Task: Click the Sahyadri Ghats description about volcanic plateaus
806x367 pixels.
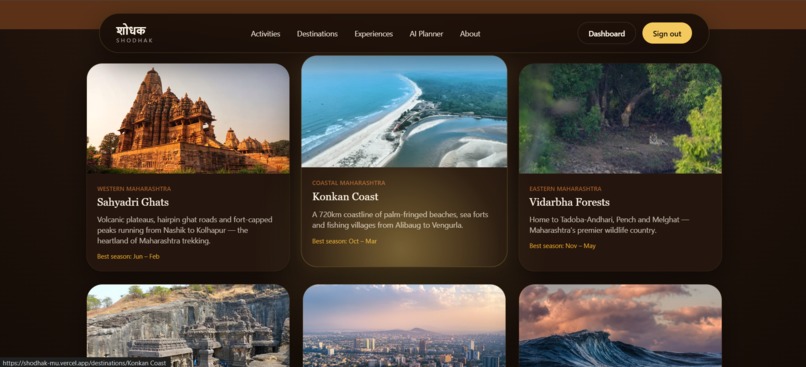Action: pyautogui.click(x=185, y=230)
